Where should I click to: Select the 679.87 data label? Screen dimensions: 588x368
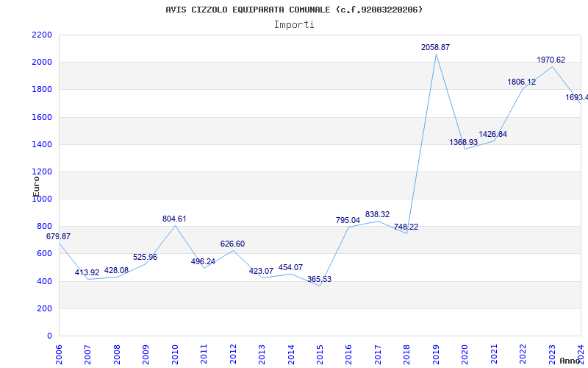click(x=58, y=236)
